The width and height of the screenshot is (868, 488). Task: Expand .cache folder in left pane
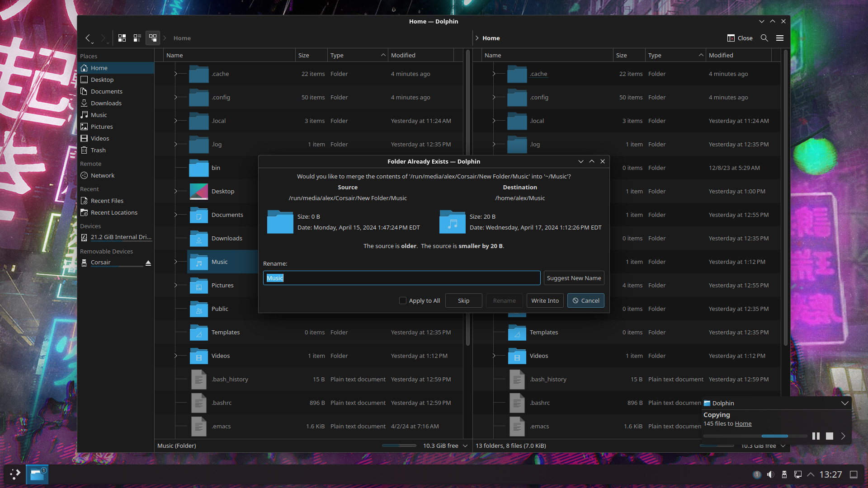[x=175, y=74]
